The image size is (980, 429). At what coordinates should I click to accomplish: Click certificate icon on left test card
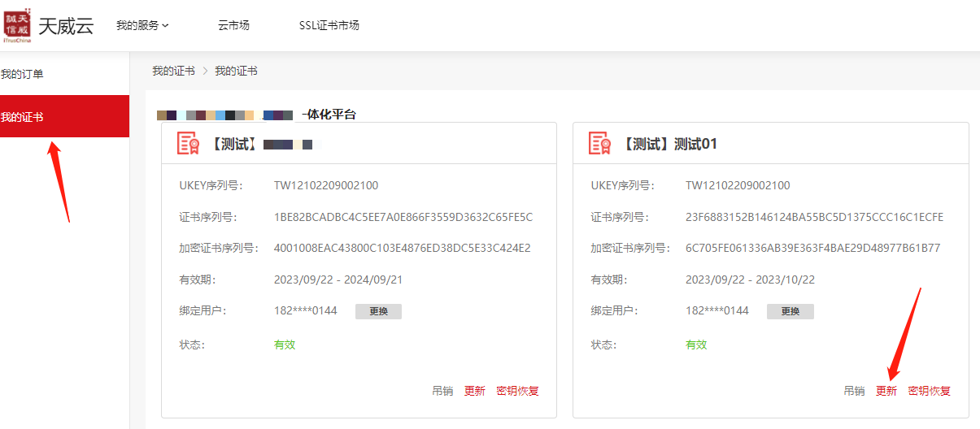click(x=189, y=143)
